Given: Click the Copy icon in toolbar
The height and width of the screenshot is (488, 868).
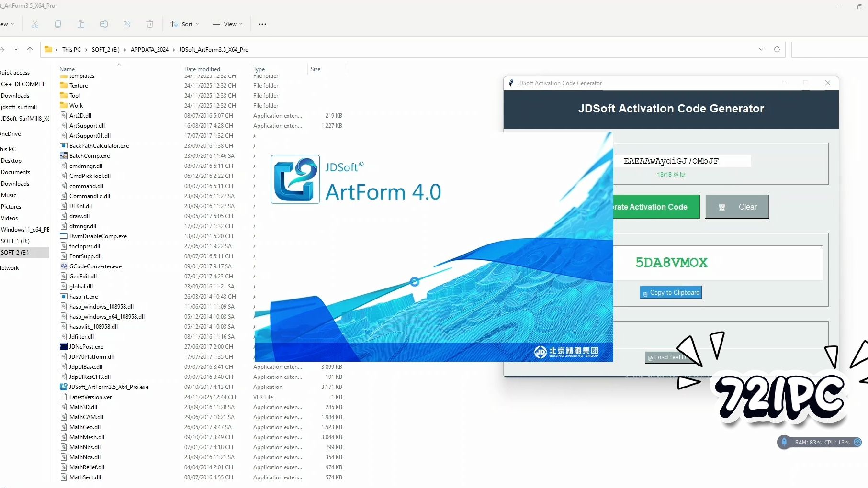Looking at the screenshot, I should (58, 24).
